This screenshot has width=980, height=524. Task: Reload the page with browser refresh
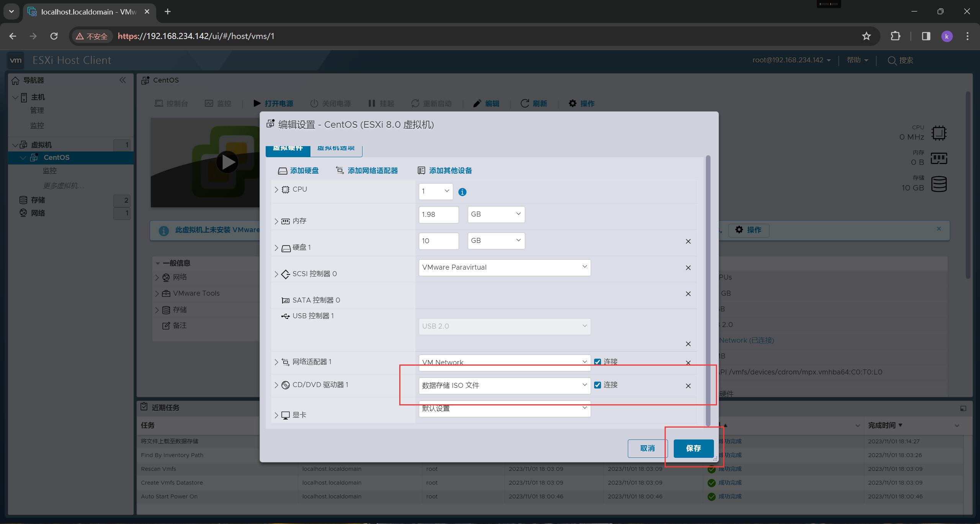pyautogui.click(x=54, y=36)
